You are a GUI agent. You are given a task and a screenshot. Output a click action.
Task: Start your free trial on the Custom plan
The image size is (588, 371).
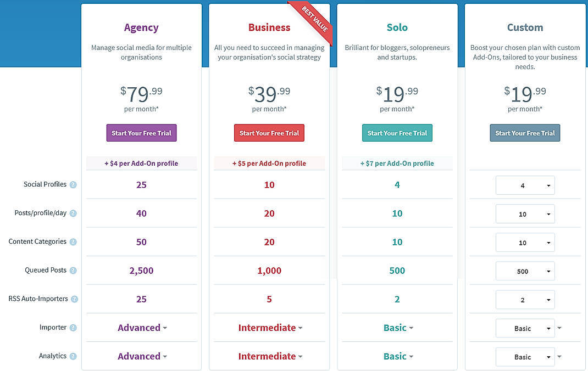click(x=525, y=132)
